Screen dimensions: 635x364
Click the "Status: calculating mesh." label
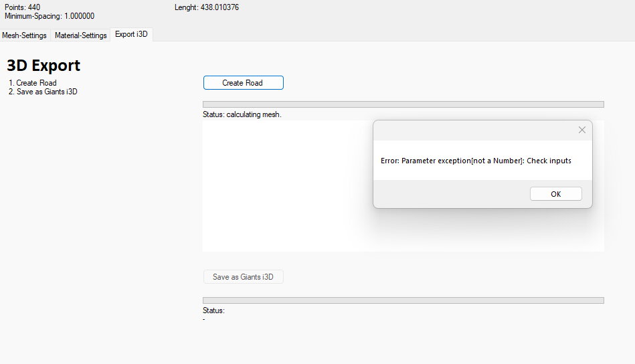(x=242, y=114)
